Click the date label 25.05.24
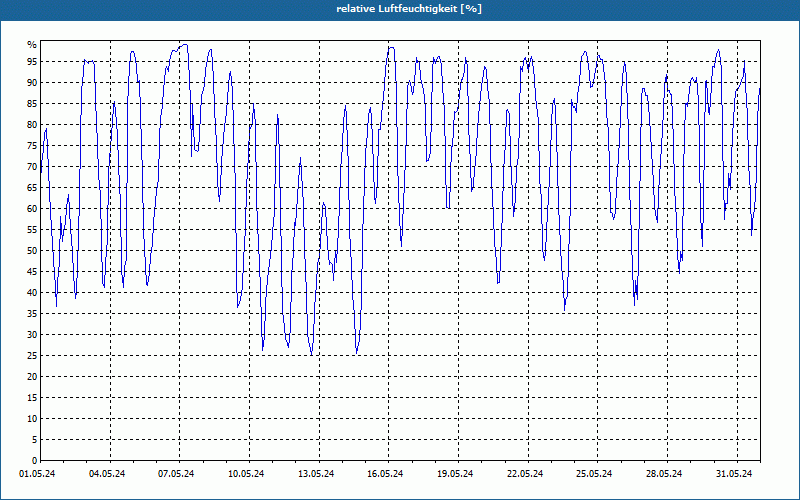 tap(594, 474)
